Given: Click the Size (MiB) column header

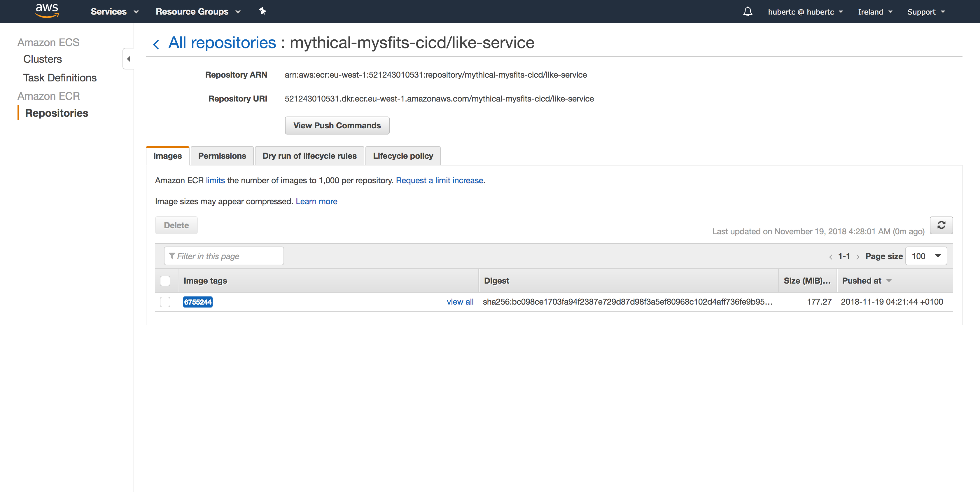Looking at the screenshot, I should point(807,281).
